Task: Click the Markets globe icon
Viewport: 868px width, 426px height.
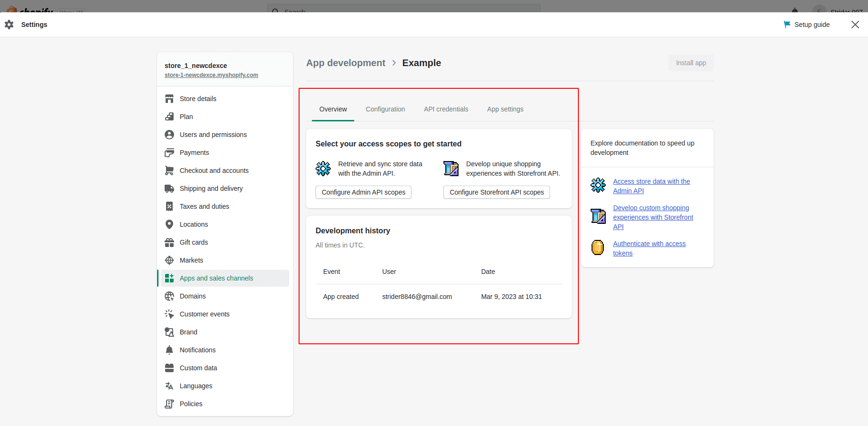Action: [x=169, y=260]
